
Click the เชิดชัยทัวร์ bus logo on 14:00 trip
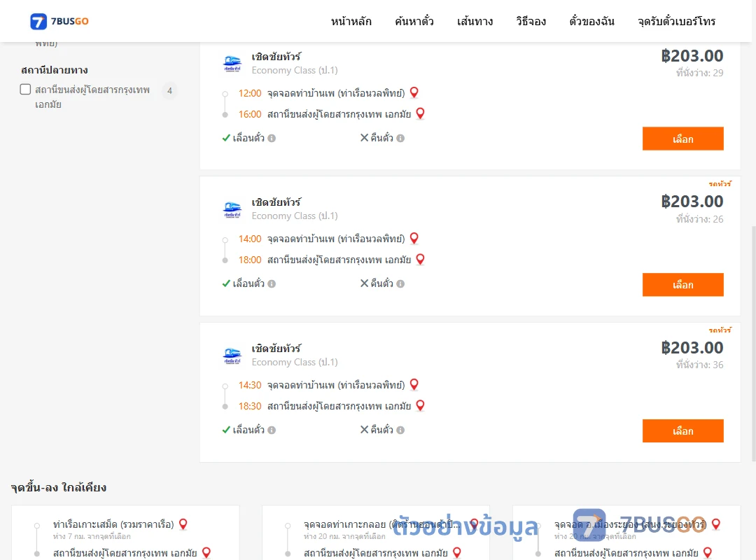coord(232,210)
